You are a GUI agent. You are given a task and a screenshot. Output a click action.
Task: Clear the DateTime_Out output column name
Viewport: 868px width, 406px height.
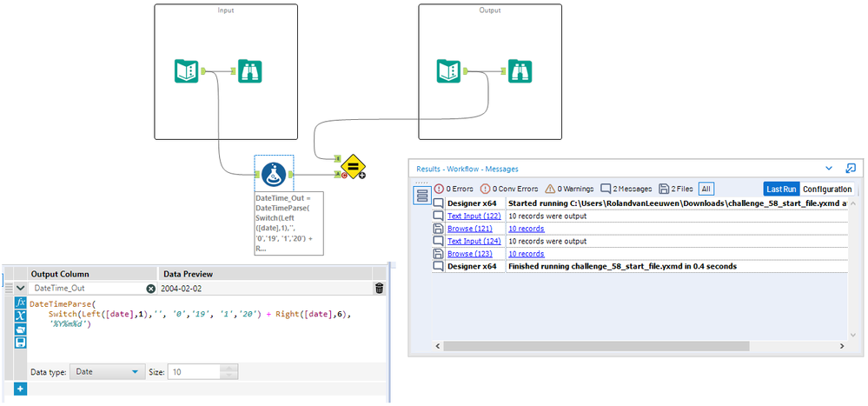click(x=150, y=288)
